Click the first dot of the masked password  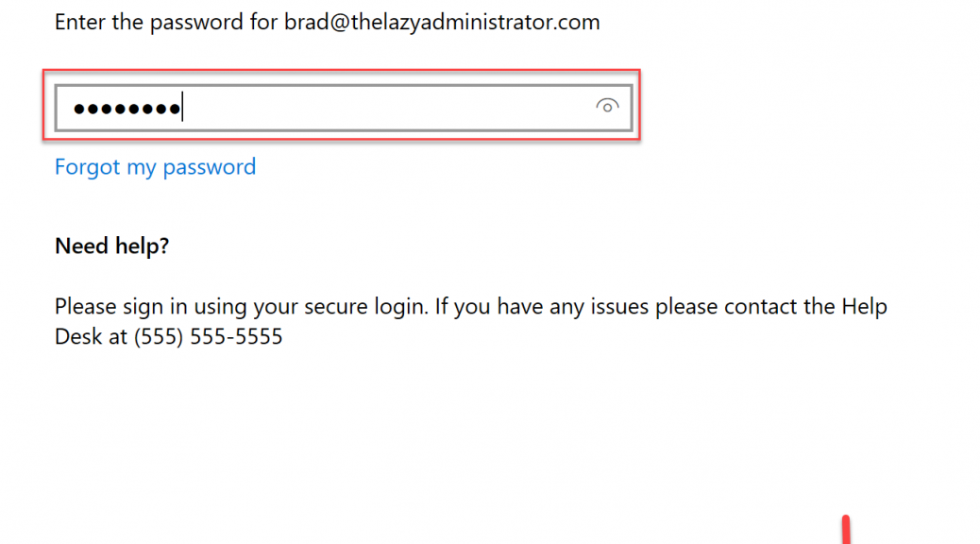click(x=78, y=110)
